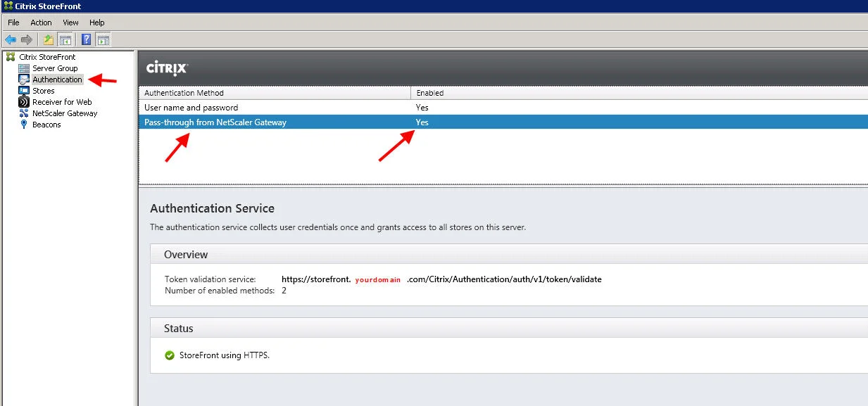Viewport: 868px width, 406px height.
Task: Select Citrix StoreFront root tree item
Action: [x=47, y=57]
